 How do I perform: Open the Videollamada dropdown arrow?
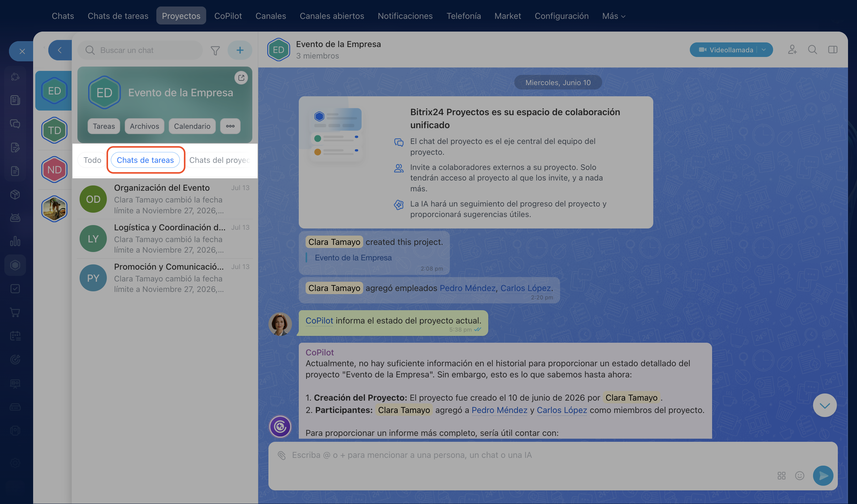(x=764, y=50)
